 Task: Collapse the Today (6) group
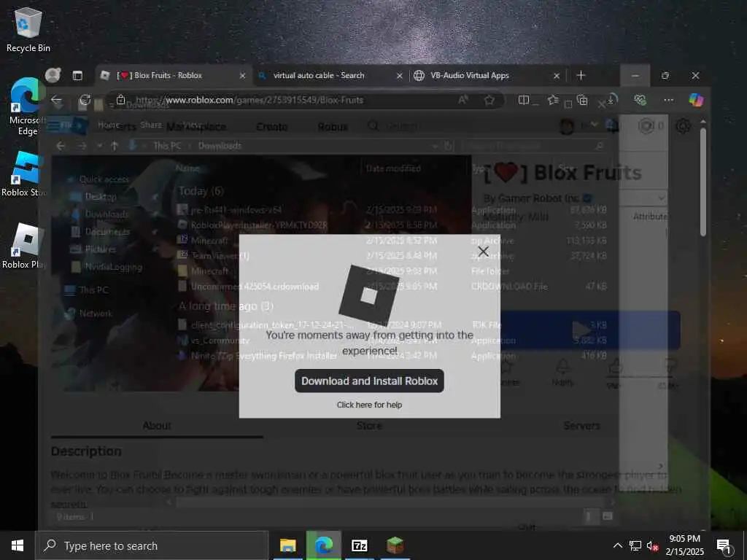pyautogui.click(x=201, y=191)
